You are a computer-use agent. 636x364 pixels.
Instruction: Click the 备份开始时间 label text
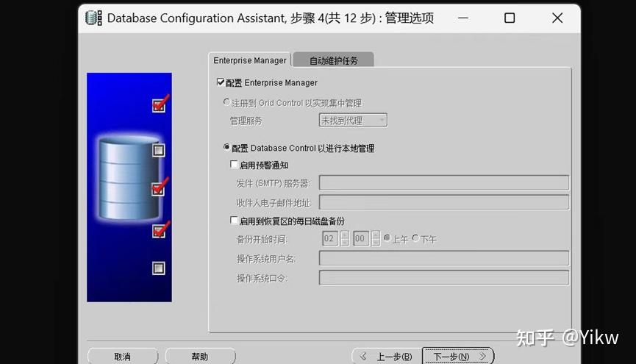[x=262, y=240]
